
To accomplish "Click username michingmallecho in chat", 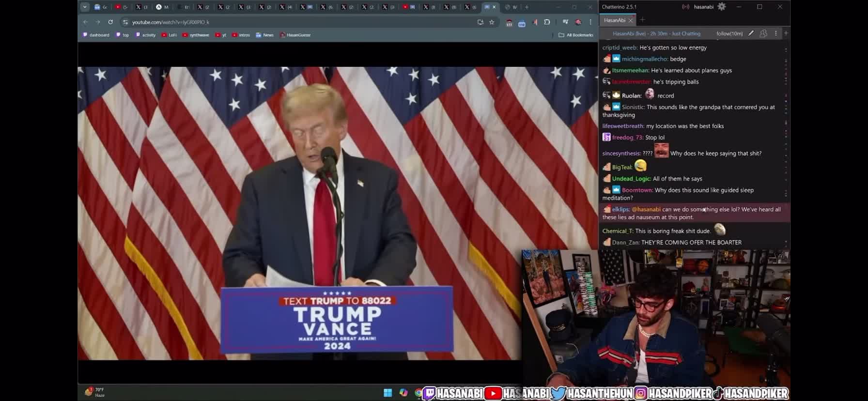I will (x=645, y=59).
